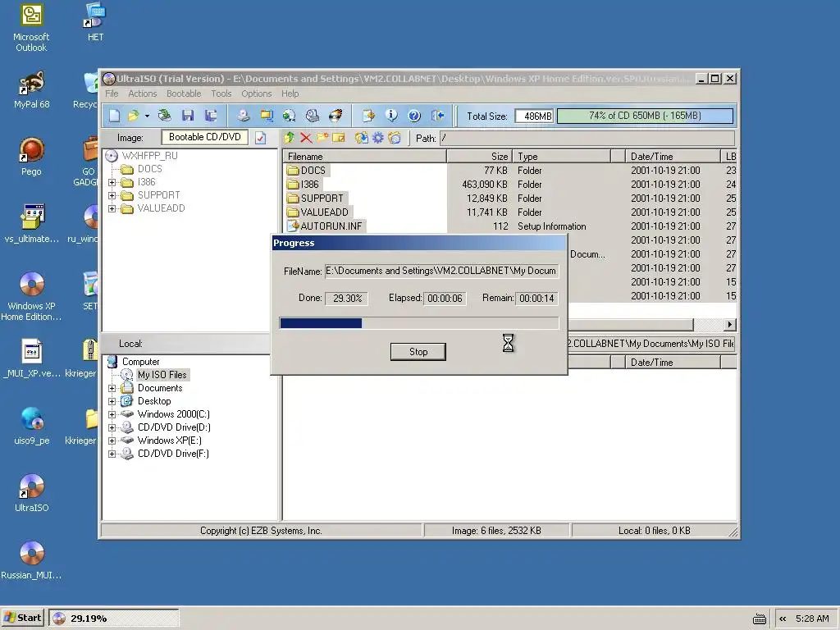This screenshot has width=840, height=630.
Task: Sort file list by Size column header
Action: tap(479, 157)
